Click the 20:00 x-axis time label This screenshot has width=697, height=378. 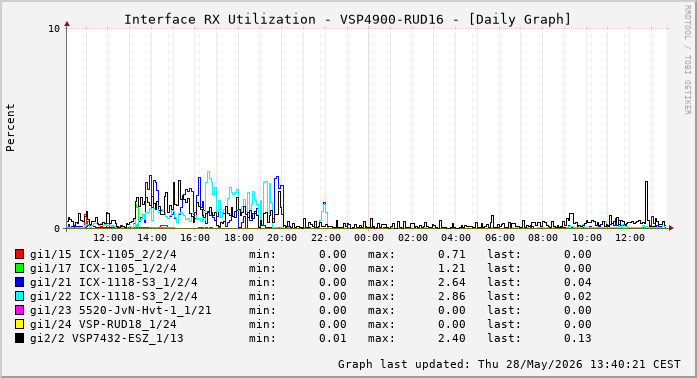click(x=282, y=238)
